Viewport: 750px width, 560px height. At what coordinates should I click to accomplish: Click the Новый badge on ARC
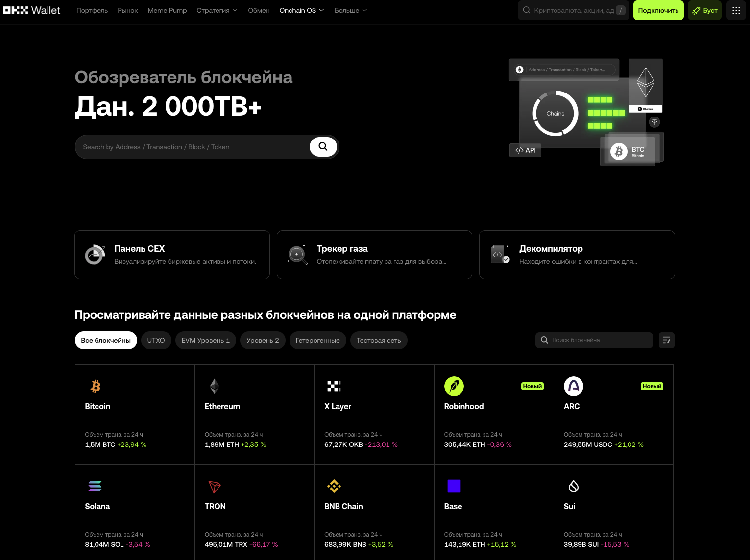pyautogui.click(x=652, y=386)
